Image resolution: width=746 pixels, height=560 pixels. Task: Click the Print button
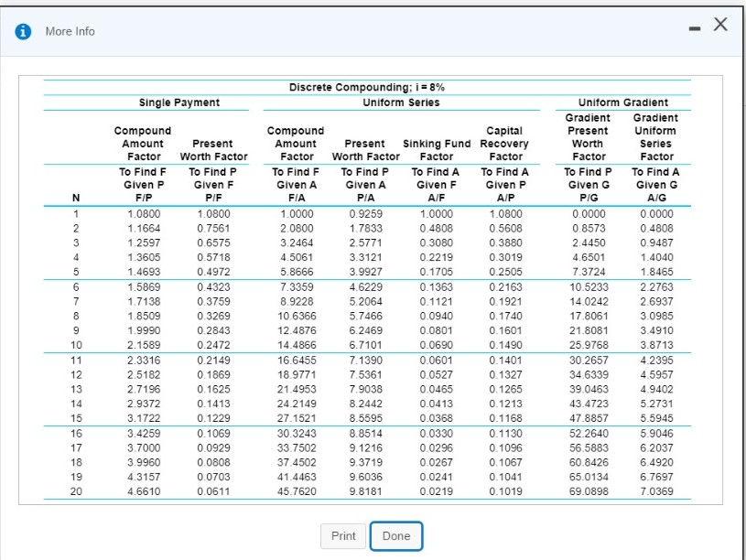tap(343, 536)
